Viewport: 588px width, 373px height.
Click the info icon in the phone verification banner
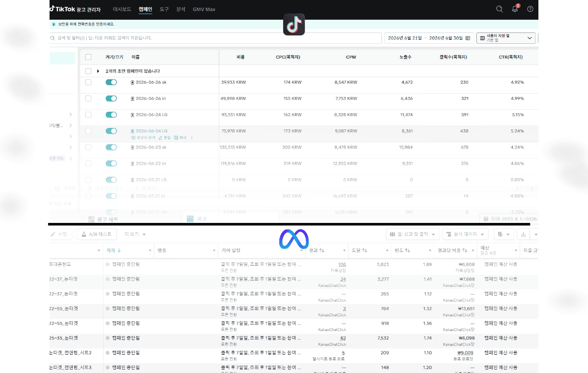(54, 24)
